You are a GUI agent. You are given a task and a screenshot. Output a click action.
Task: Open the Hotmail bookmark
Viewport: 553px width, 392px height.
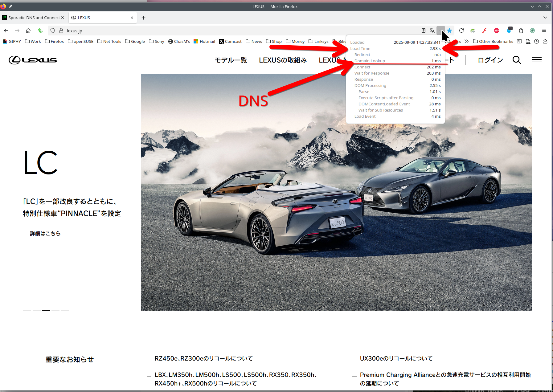204,41
